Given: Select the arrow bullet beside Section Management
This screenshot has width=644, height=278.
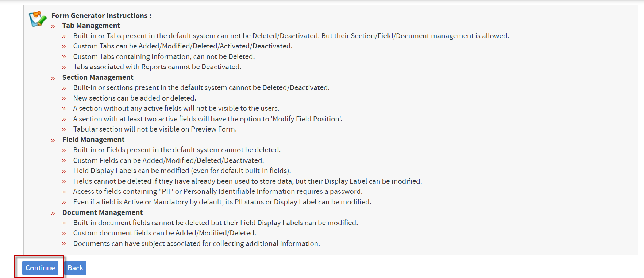Looking at the screenshot, I should click(x=53, y=78).
